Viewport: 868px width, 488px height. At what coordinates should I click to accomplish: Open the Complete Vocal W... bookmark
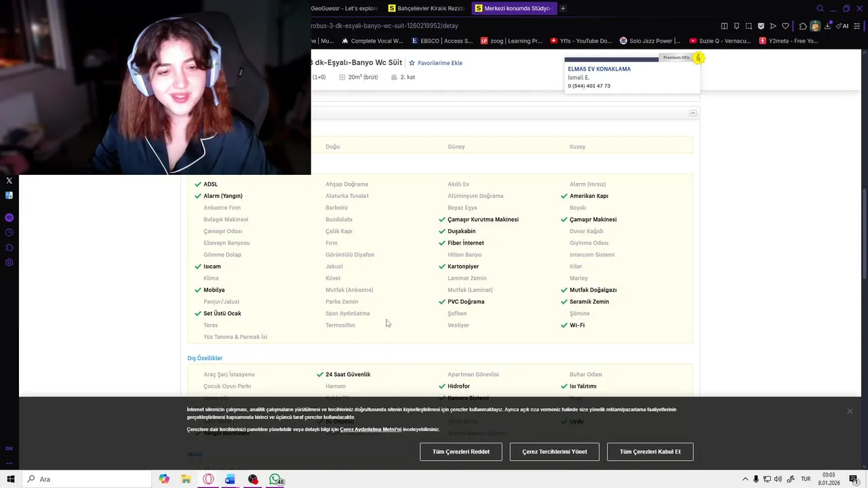[372, 41]
